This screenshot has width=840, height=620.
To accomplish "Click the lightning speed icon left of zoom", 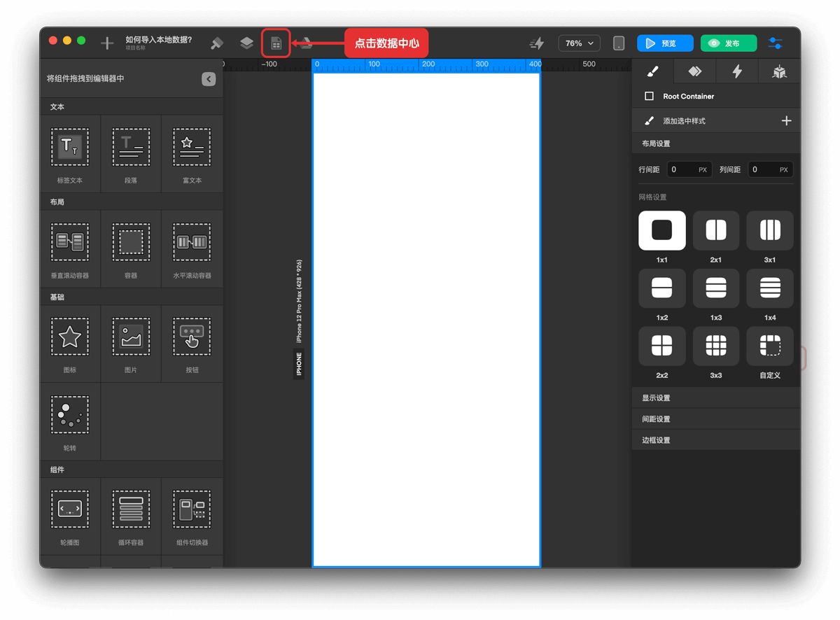I will coord(537,43).
